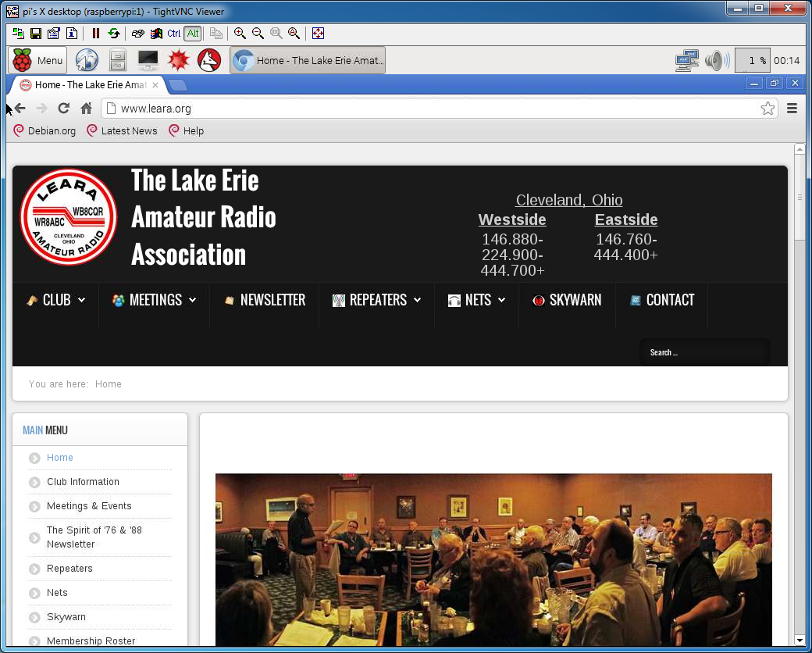Click the TightVNC New Connection icon
Image resolution: width=812 pixels, height=653 pixels.
18,34
